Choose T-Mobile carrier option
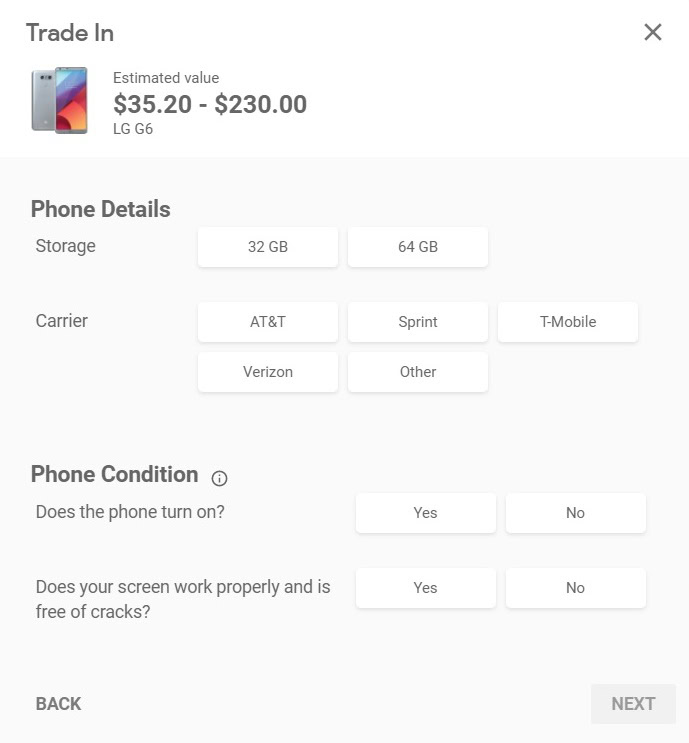The height and width of the screenshot is (743, 689). point(568,322)
